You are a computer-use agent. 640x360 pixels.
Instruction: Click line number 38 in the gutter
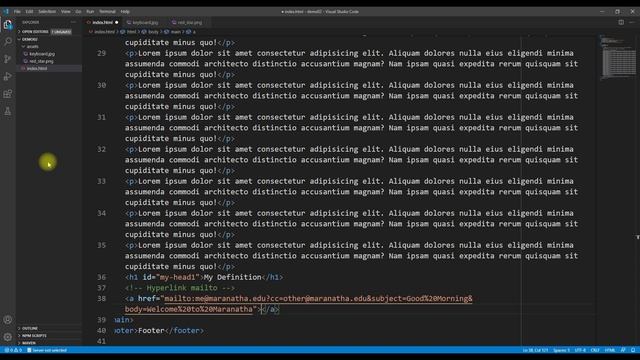[101, 298]
